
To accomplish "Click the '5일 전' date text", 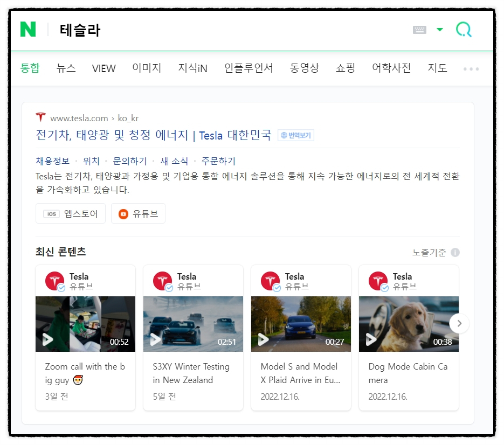I will coord(164,397).
